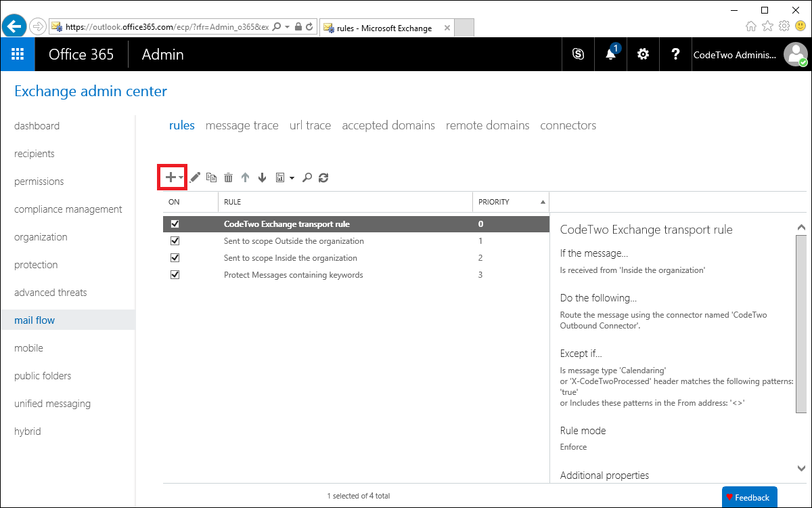Uncheck CodeTwo Exchange transport rule checkbox

tap(175, 224)
